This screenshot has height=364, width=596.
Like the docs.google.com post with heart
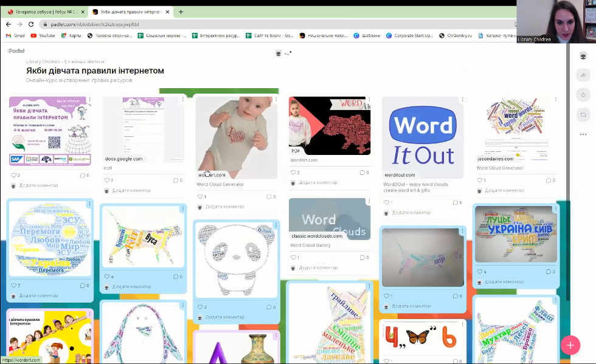(108, 180)
